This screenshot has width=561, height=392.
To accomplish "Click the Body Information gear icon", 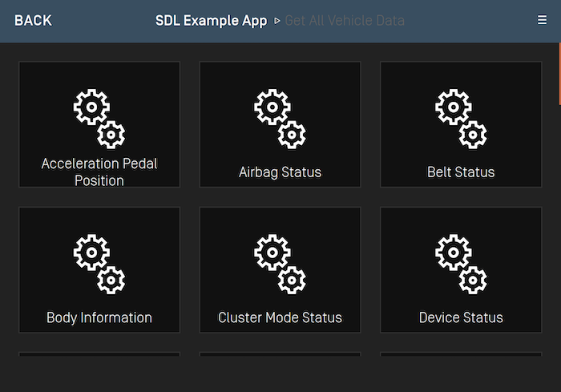I will [x=99, y=264].
